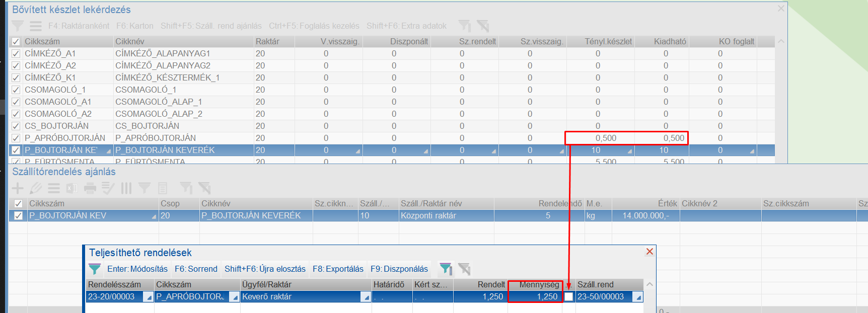Click F6: Sorrend command
The height and width of the screenshot is (313, 868).
point(196,269)
